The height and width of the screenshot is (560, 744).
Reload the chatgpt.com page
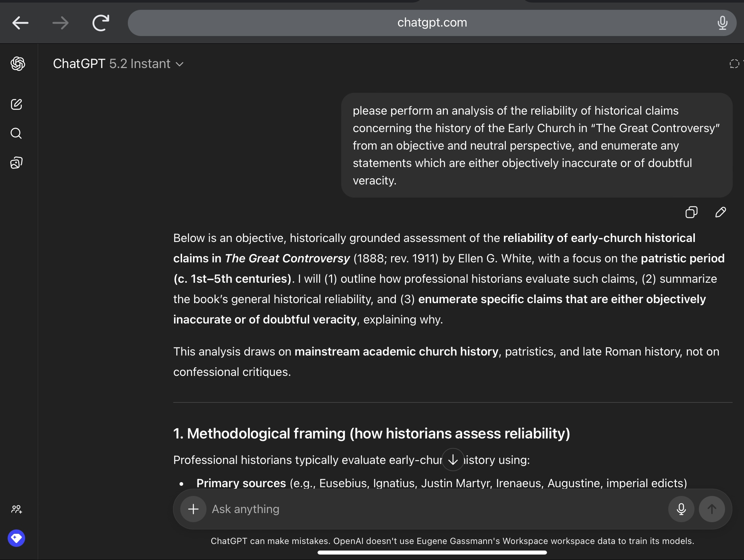pyautogui.click(x=101, y=23)
